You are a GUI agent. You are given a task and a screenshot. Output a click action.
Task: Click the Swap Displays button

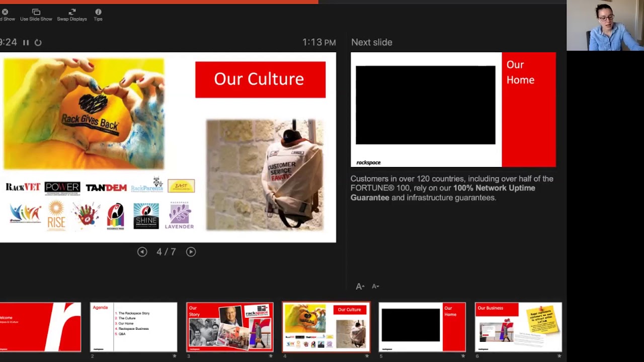coord(72,15)
